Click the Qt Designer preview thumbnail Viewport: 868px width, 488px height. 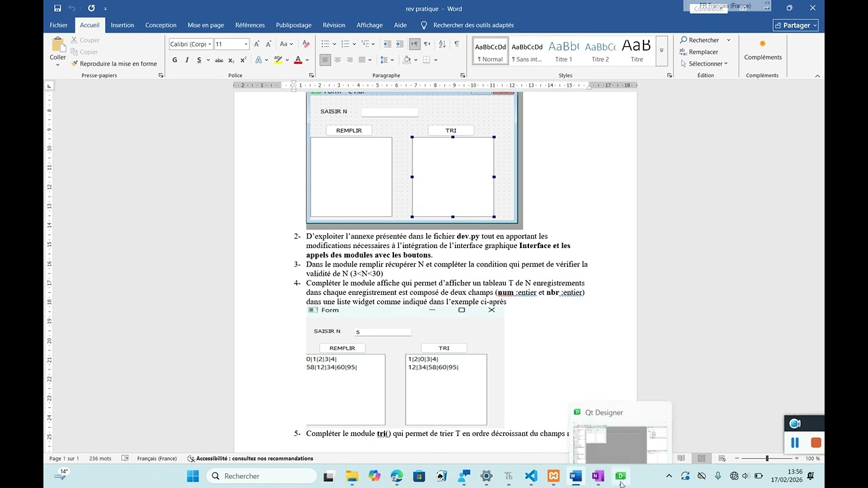coord(620,444)
